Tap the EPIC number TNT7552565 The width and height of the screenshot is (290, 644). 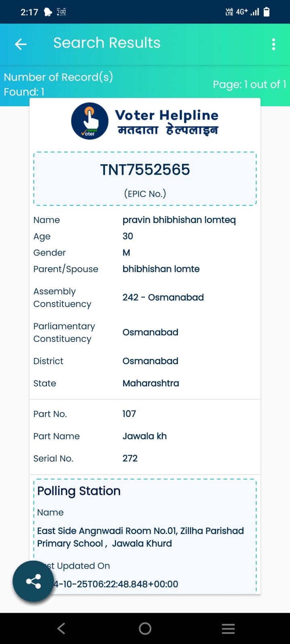click(x=145, y=170)
